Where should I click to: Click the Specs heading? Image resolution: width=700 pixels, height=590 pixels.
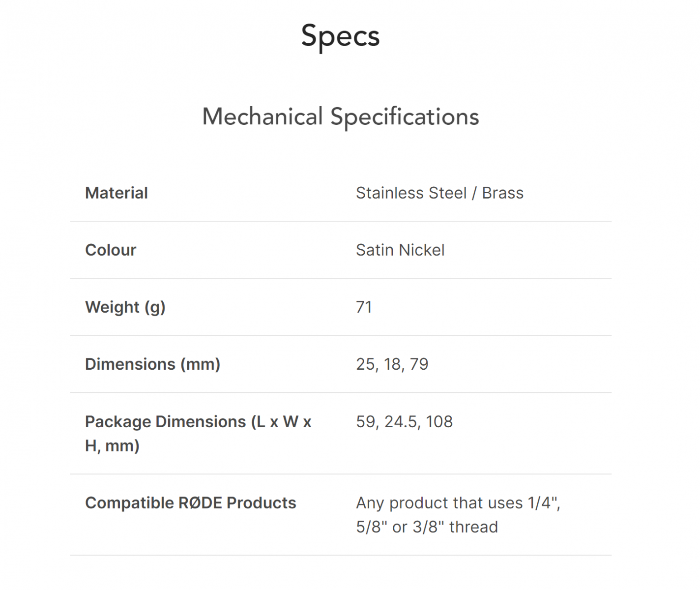coord(340,36)
